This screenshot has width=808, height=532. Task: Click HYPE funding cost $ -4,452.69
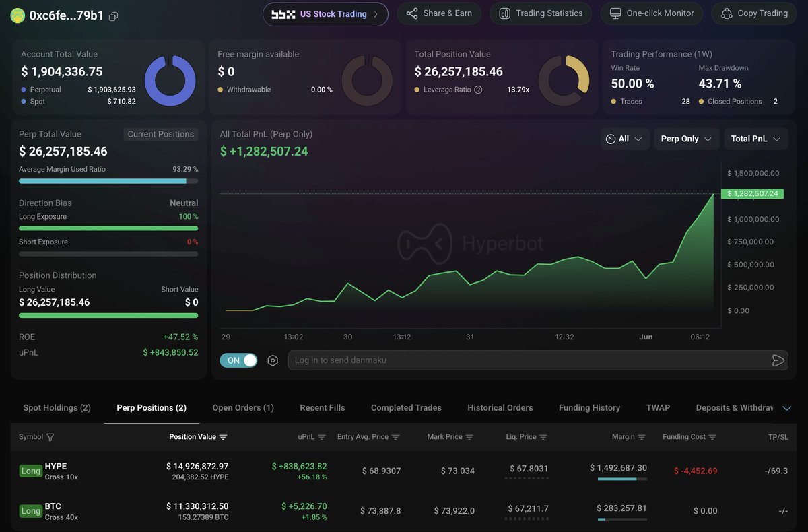(696, 471)
